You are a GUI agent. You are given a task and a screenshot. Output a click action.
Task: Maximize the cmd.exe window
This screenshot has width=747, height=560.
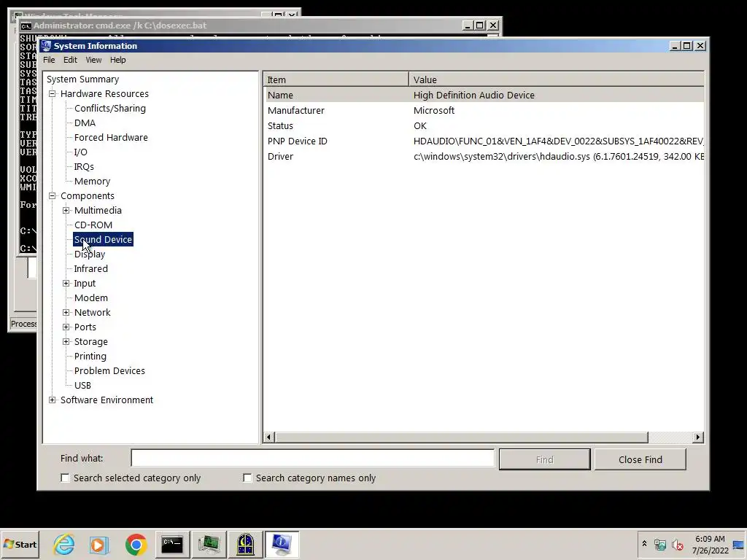click(x=480, y=26)
